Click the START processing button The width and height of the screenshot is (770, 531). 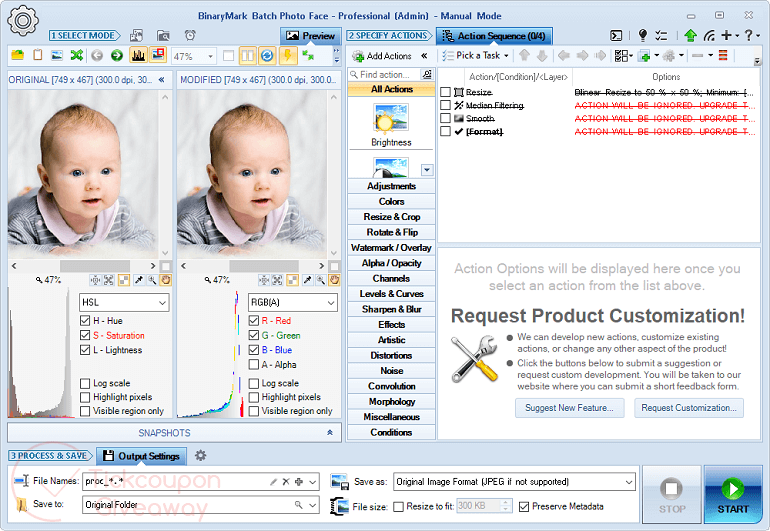coord(733,495)
